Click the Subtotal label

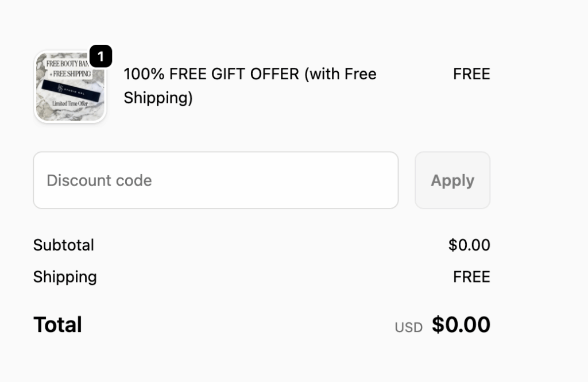pyautogui.click(x=64, y=245)
